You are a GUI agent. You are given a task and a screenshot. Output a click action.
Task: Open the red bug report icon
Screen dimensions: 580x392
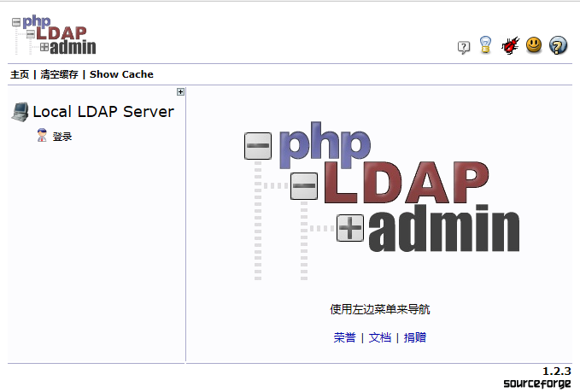511,45
